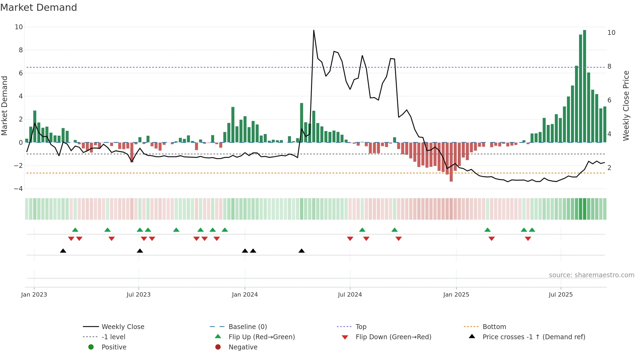Click the red Flip Down triangle in the legend
This screenshot has width=644, height=362.
coord(345,337)
